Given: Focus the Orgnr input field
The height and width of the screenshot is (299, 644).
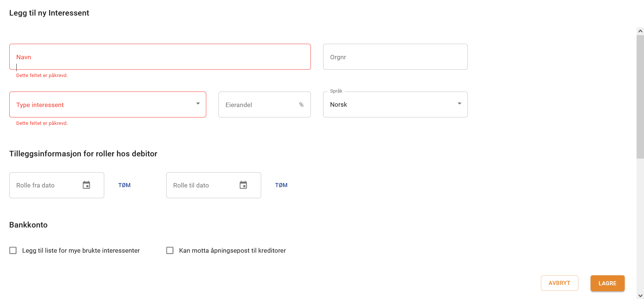Looking at the screenshot, I should [395, 57].
